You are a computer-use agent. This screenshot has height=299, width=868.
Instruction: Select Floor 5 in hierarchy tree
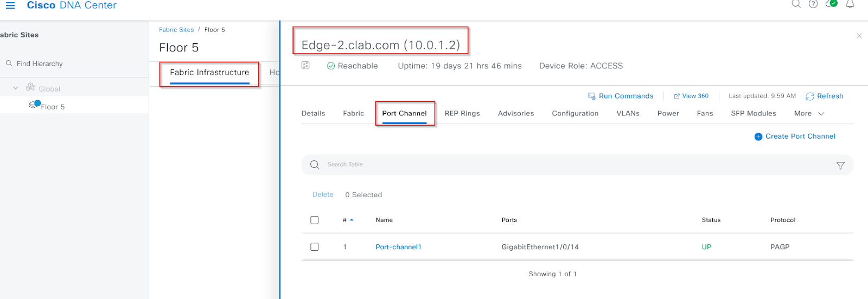click(x=53, y=107)
